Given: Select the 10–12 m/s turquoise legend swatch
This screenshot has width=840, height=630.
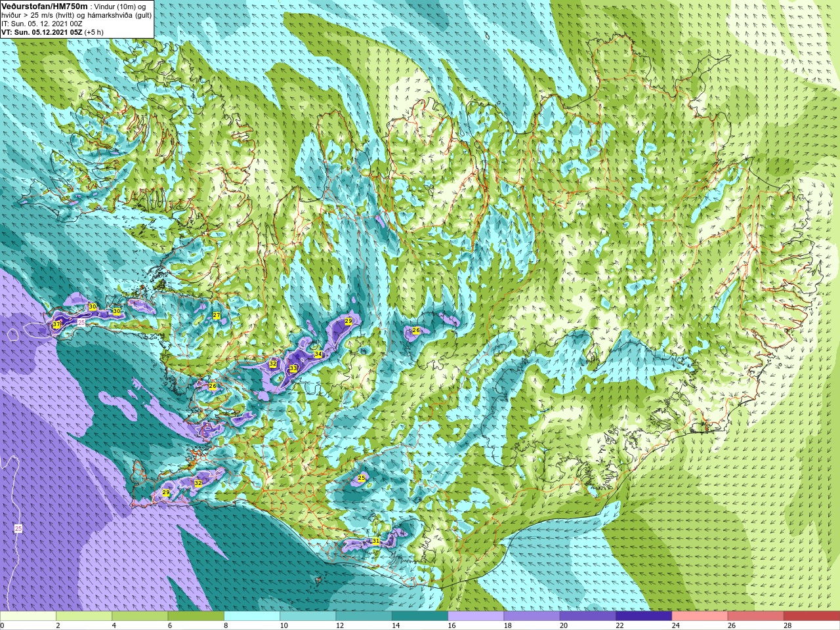Looking at the screenshot, I should tap(308, 616).
